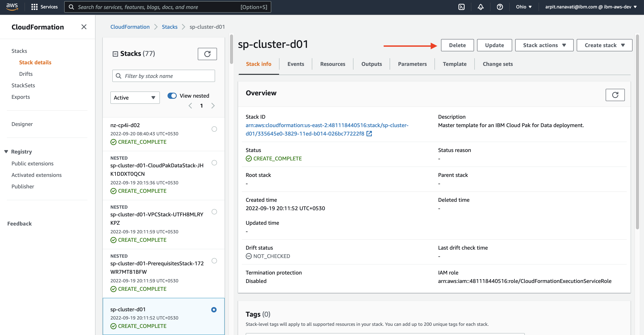The image size is (644, 335).
Task: Open Drifts in the side navigation
Action: 26,74
